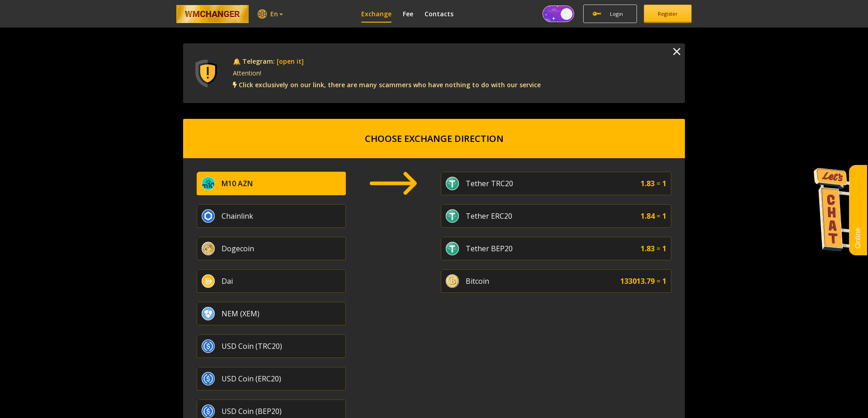Open the Telegram [open it] link
This screenshot has width=868, height=418.
tap(290, 61)
